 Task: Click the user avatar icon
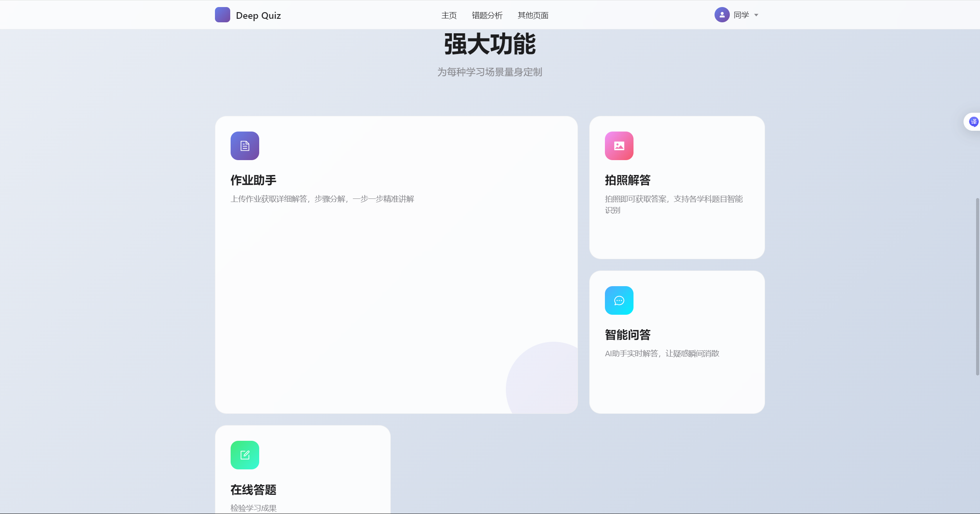pyautogui.click(x=722, y=15)
